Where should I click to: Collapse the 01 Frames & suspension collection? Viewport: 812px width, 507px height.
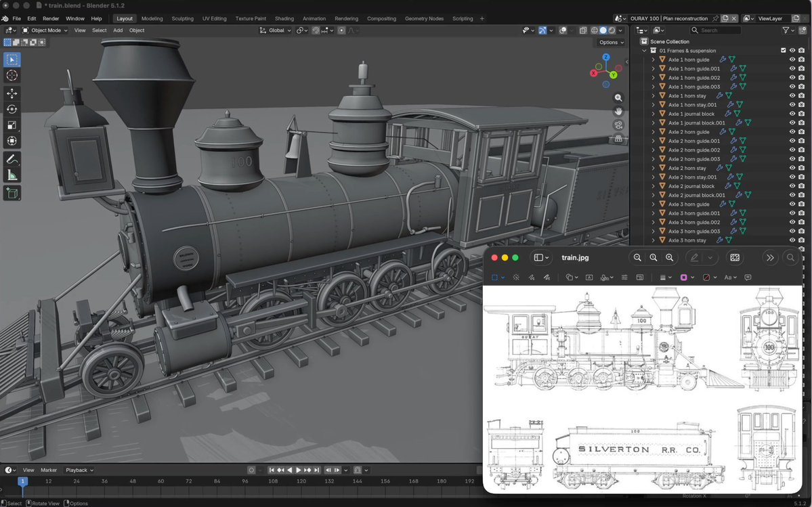[644, 51]
